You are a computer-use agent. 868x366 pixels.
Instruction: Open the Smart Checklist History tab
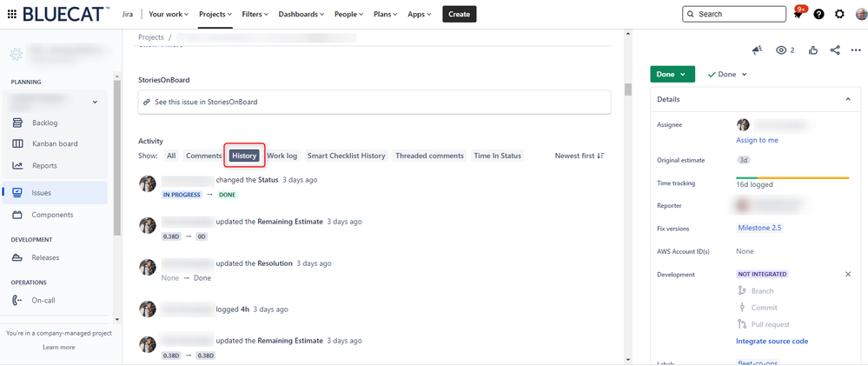(x=347, y=156)
